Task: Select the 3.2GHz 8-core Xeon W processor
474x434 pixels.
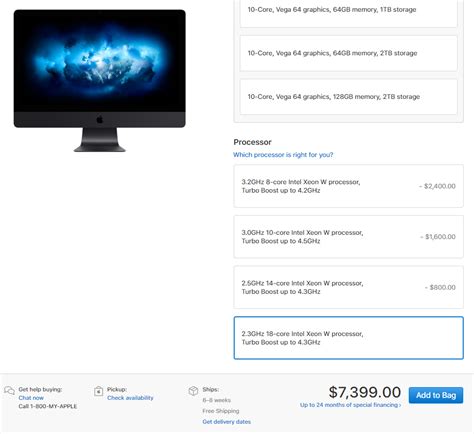Action: click(348, 186)
